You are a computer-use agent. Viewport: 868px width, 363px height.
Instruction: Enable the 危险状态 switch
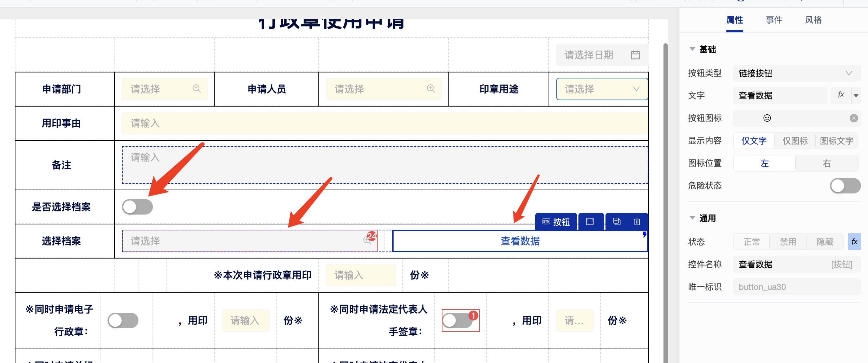(845, 186)
